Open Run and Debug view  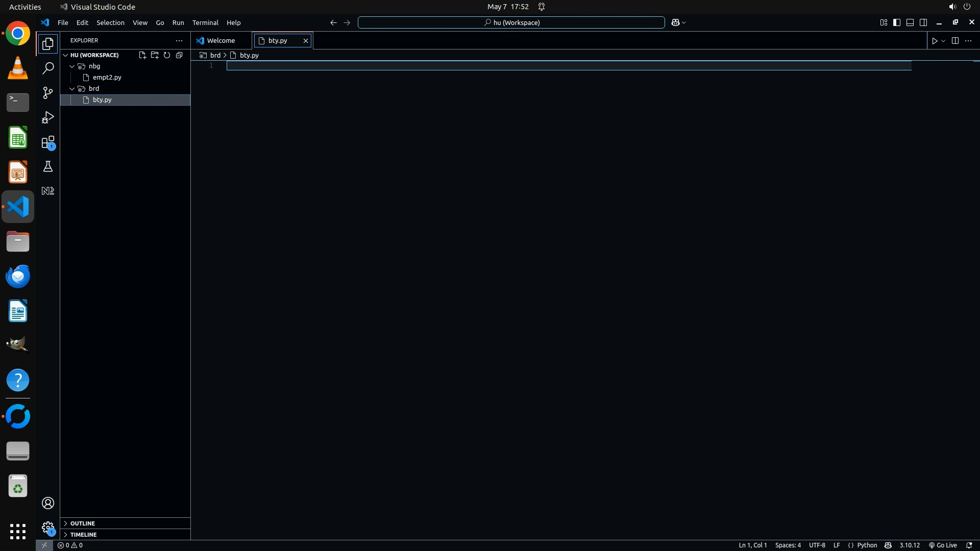[47, 117]
